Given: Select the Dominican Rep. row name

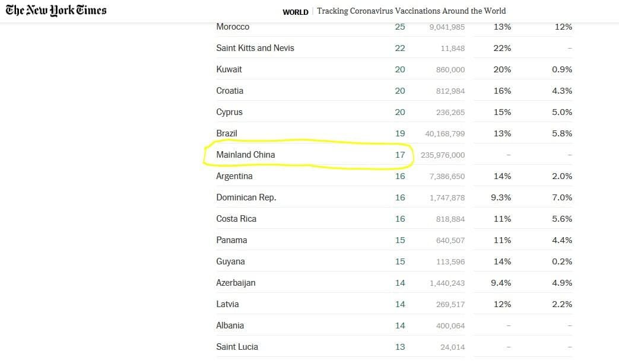Looking at the screenshot, I should coord(246,197).
